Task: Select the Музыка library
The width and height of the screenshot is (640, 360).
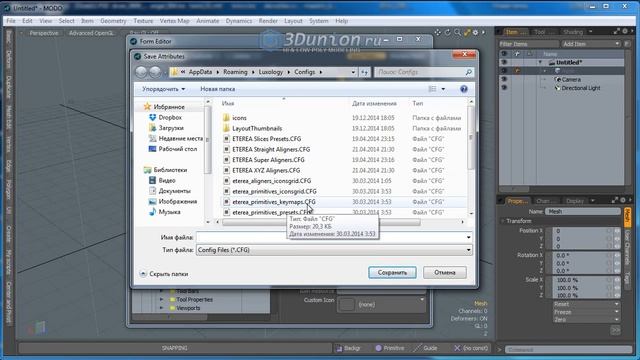Action: 169,212
